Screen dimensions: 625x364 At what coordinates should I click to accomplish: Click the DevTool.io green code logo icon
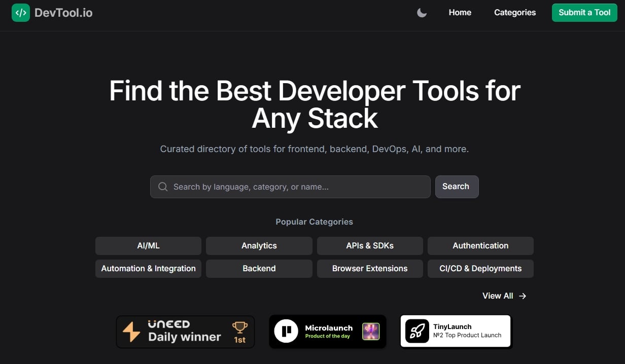pos(21,13)
